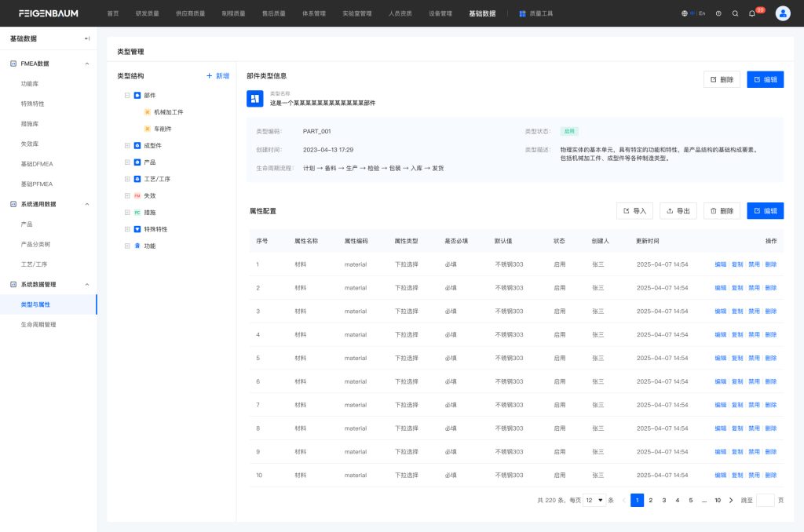
Task: Click the 车削件 orange node icon
Action: click(147, 129)
